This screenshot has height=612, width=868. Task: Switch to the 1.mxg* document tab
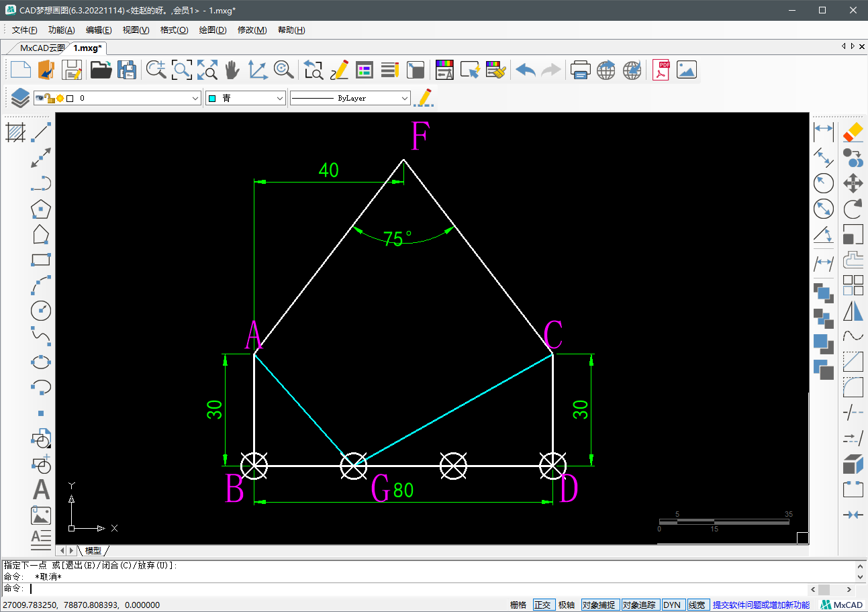[x=87, y=48]
